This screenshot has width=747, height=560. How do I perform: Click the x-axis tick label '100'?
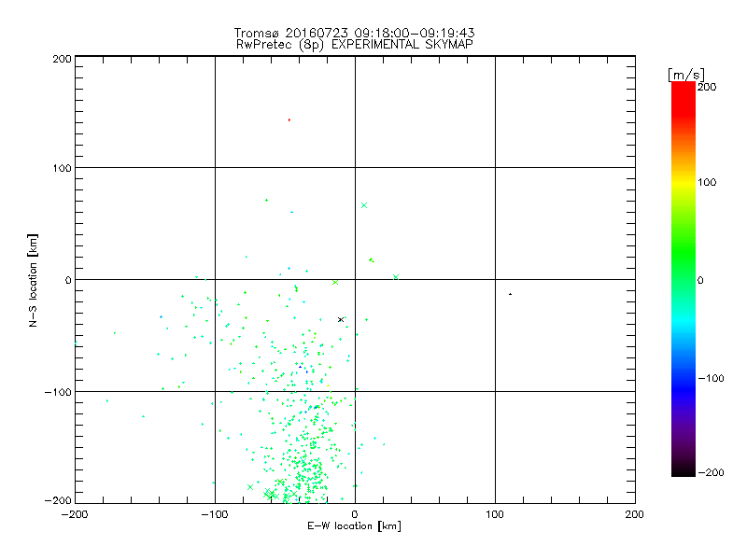coord(495,514)
